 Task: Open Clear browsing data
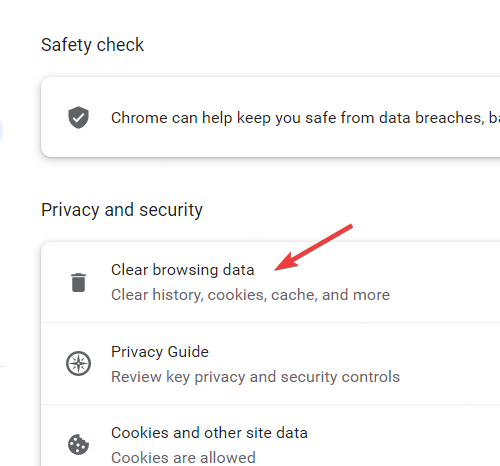(270, 282)
